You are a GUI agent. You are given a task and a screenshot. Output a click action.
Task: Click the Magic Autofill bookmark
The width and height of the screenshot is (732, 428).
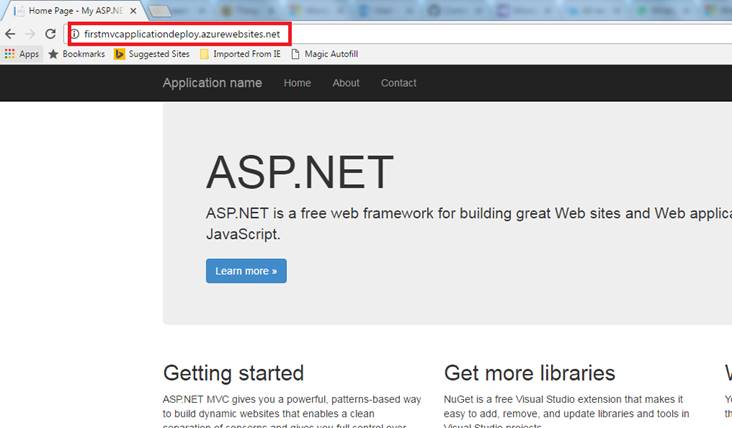point(325,54)
